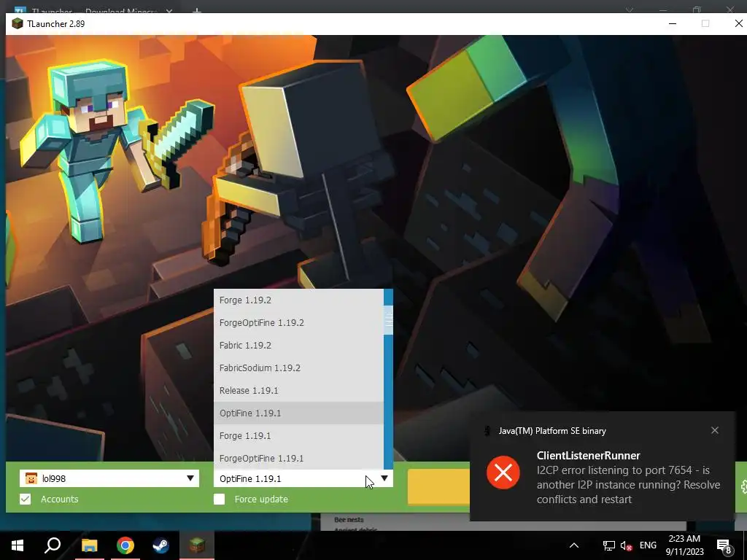This screenshot has width=747, height=560.
Task: Open the Windows Start menu
Action: pyautogui.click(x=18, y=545)
